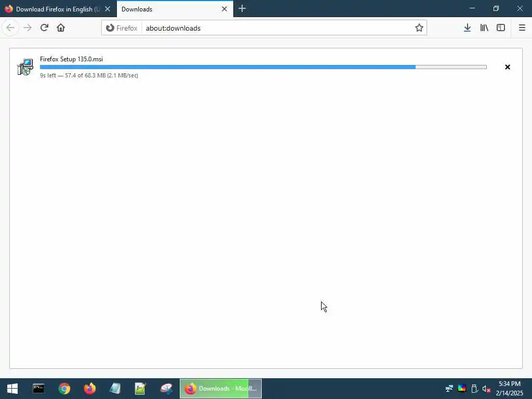The height and width of the screenshot is (399, 532).
Task: Close the Downloads tab
Action: click(224, 9)
